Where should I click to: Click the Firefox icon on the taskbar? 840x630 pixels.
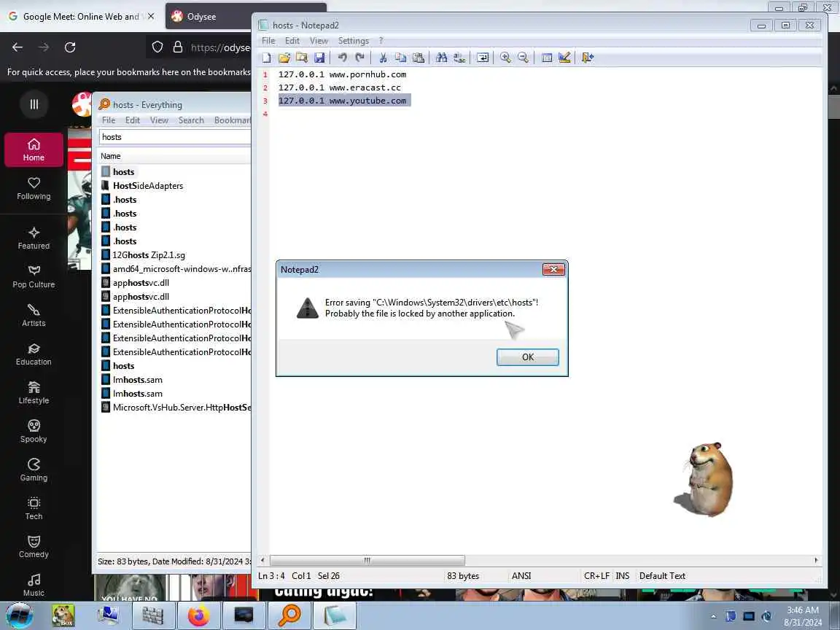point(198,615)
